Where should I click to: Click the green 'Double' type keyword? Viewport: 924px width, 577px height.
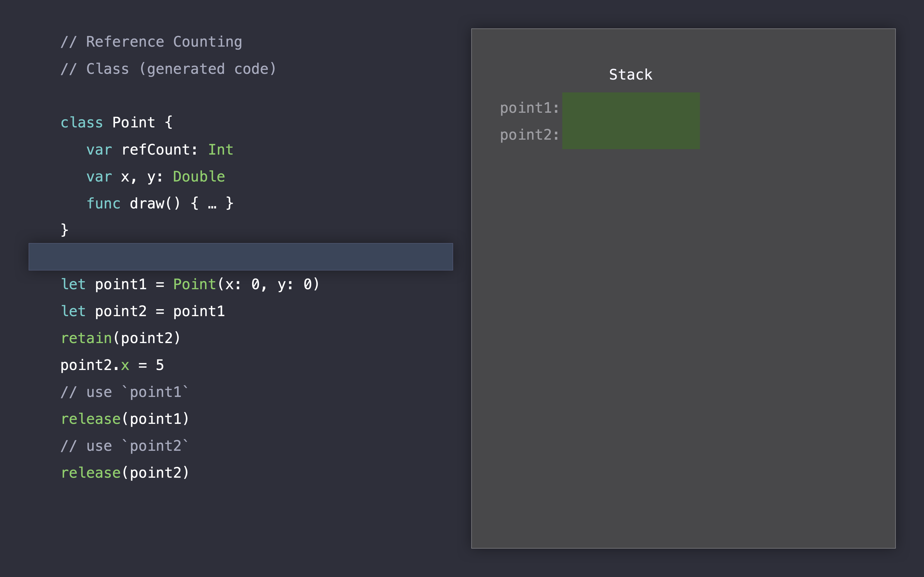(x=199, y=176)
